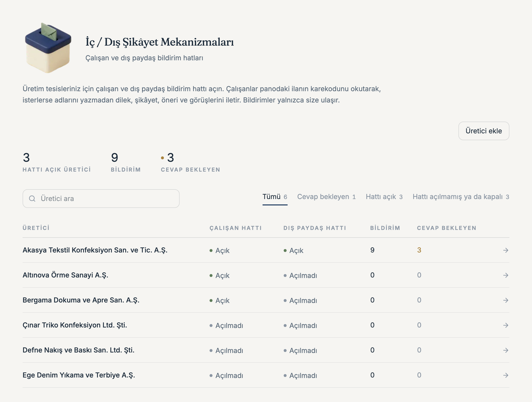Click the Bildirim column header
This screenshot has width=532, height=402.
click(385, 228)
